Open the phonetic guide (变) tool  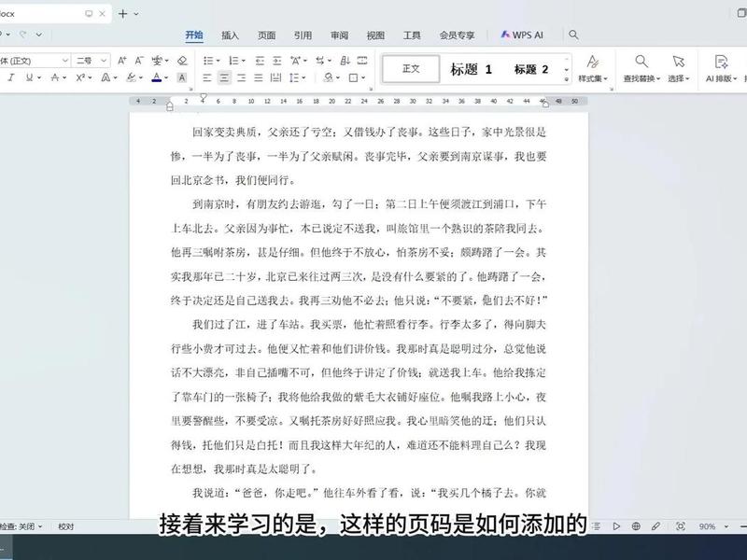[x=157, y=61]
